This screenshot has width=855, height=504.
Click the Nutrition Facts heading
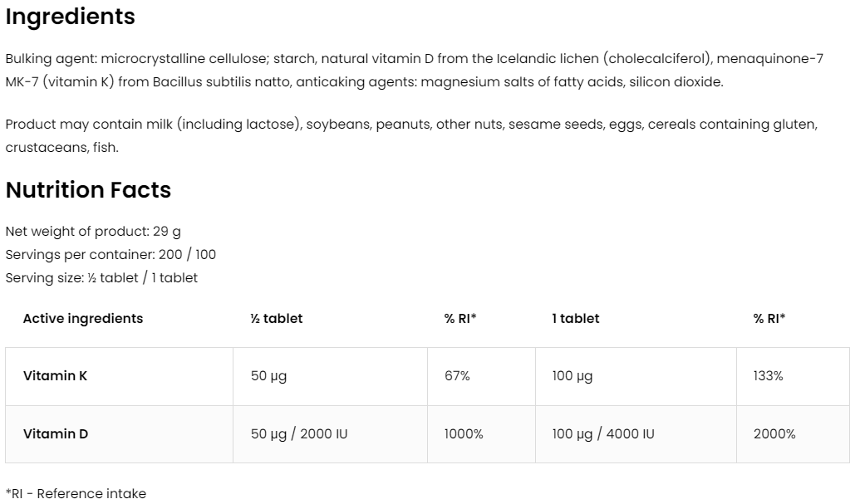coord(88,190)
